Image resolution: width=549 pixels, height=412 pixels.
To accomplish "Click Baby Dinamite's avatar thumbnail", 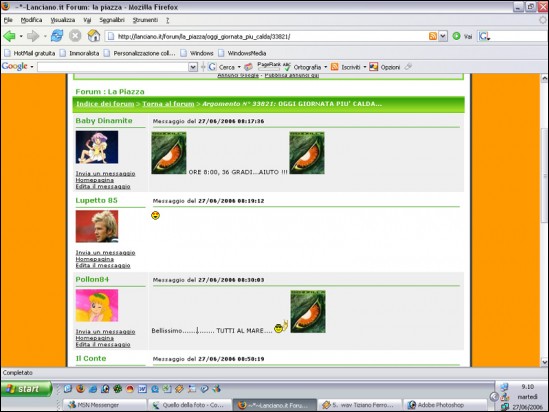I will coord(97,147).
